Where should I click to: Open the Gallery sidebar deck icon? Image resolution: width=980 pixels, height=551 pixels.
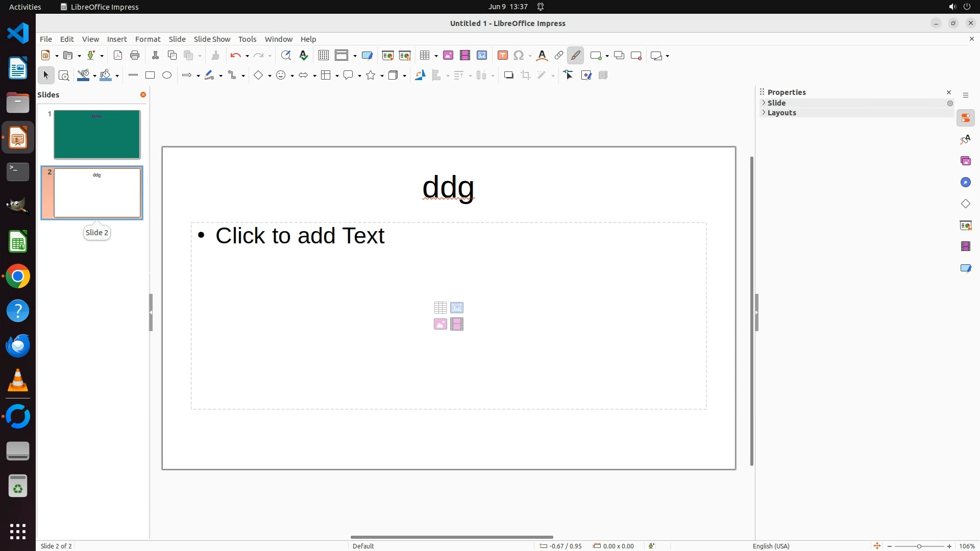(966, 161)
